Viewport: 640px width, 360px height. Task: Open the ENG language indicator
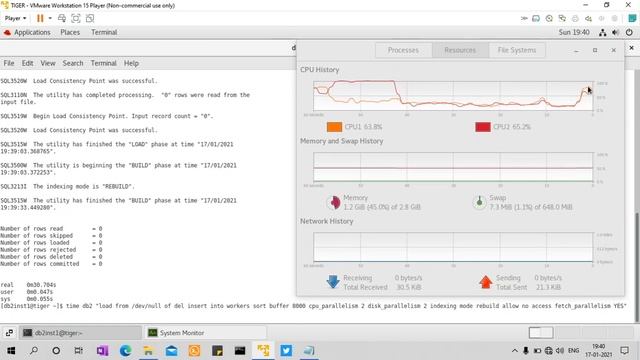[x=573, y=351]
